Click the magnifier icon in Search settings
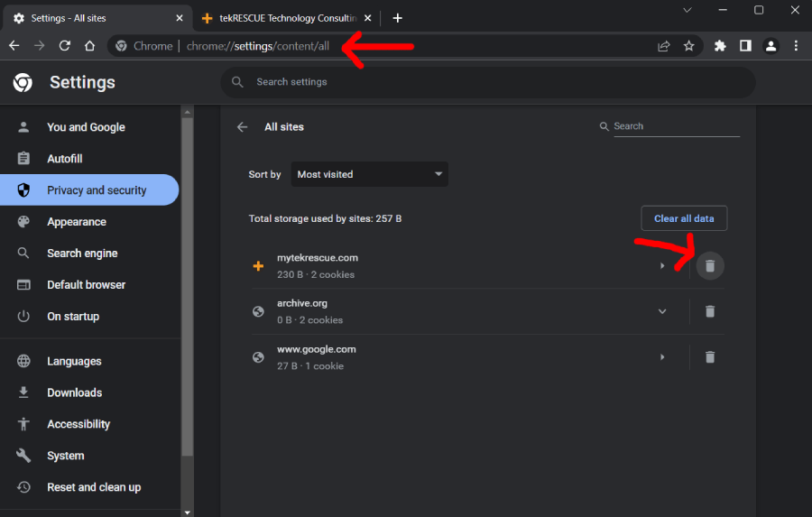 tap(237, 82)
